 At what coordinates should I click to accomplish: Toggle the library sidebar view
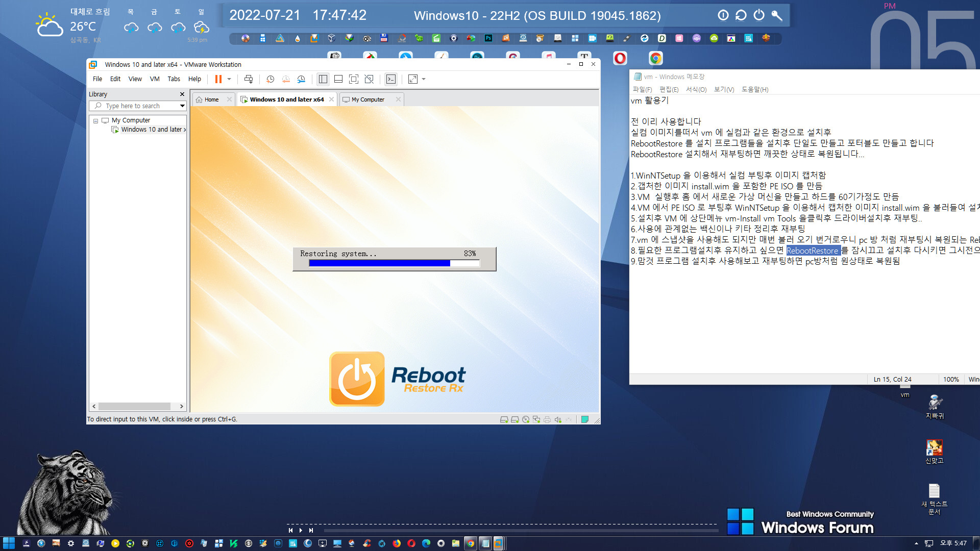(x=323, y=79)
